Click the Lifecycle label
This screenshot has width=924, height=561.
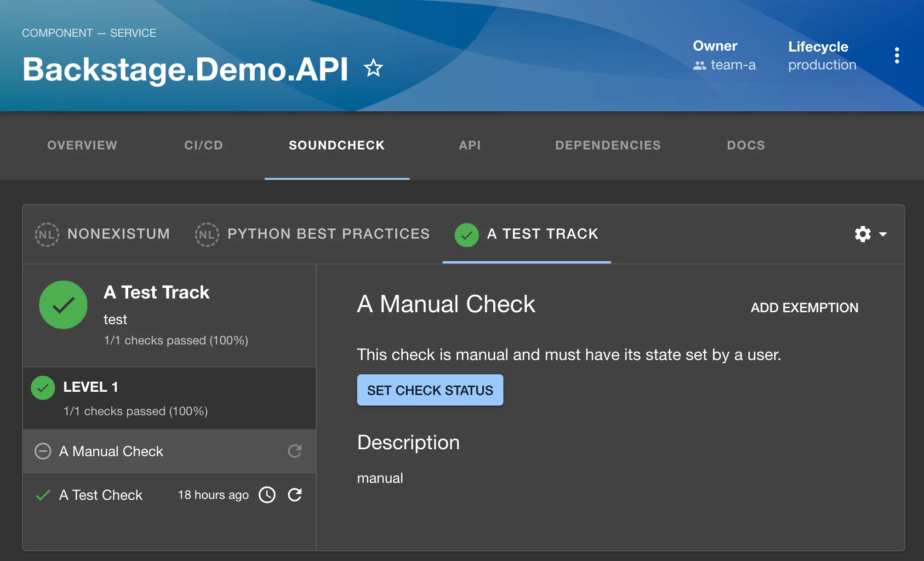tap(818, 46)
